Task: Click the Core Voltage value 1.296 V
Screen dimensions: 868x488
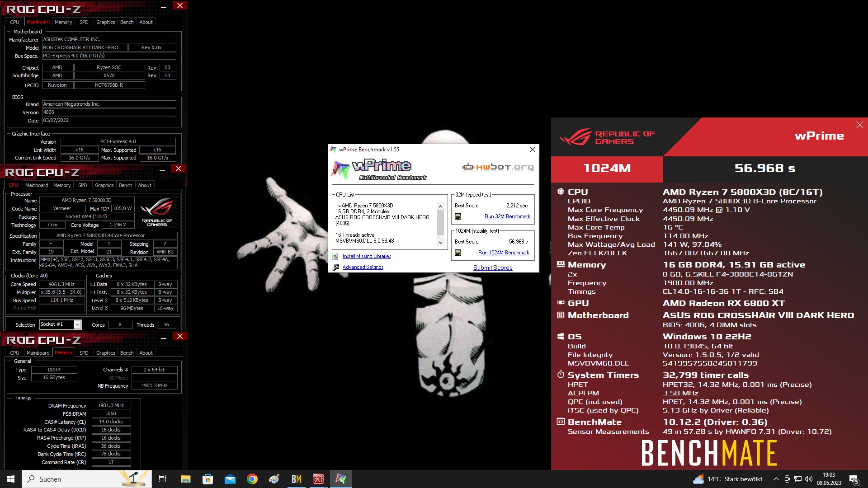Action: [118, 225]
